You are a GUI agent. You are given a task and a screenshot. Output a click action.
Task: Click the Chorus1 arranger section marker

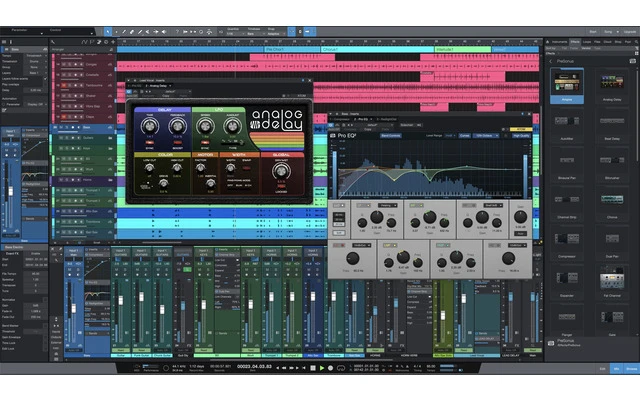376,49
